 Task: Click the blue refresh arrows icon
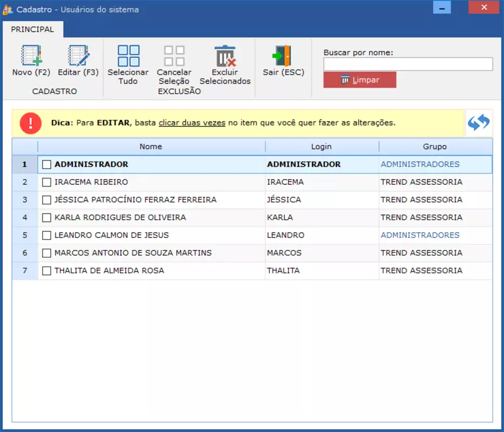[478, 123]
